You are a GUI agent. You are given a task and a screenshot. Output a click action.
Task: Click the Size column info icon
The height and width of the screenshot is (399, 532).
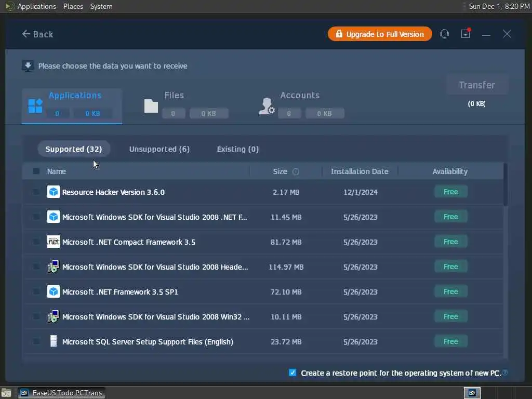click(x=296, y=171)
